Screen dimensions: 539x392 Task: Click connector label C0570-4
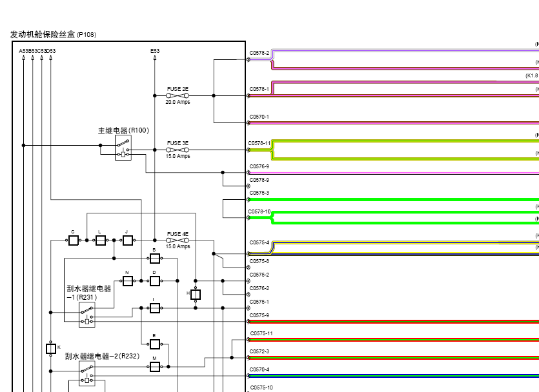[x=260, y=369]
